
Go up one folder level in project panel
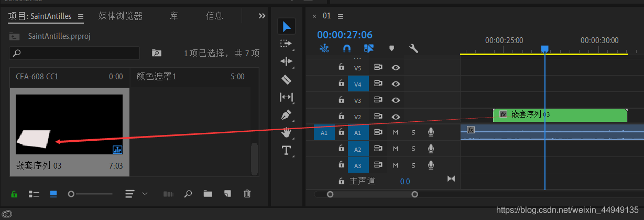[15, 36]
